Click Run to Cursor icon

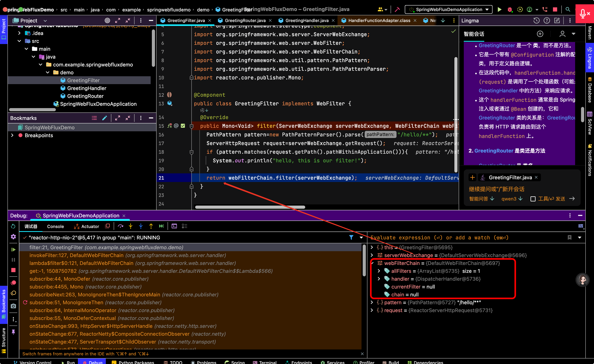click(x=161, y=226)
